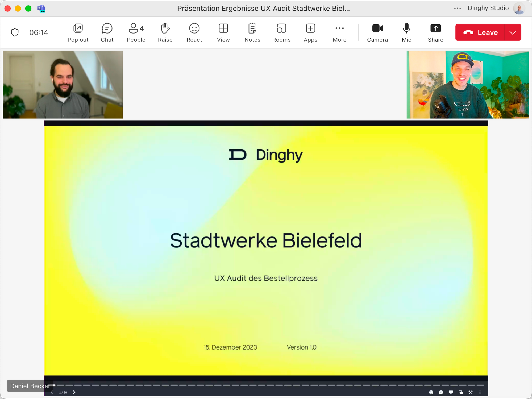Click the Apps plus icon
Image resolution: width=532 pixels, height=399 pixels.
click(x=310, y=28)
